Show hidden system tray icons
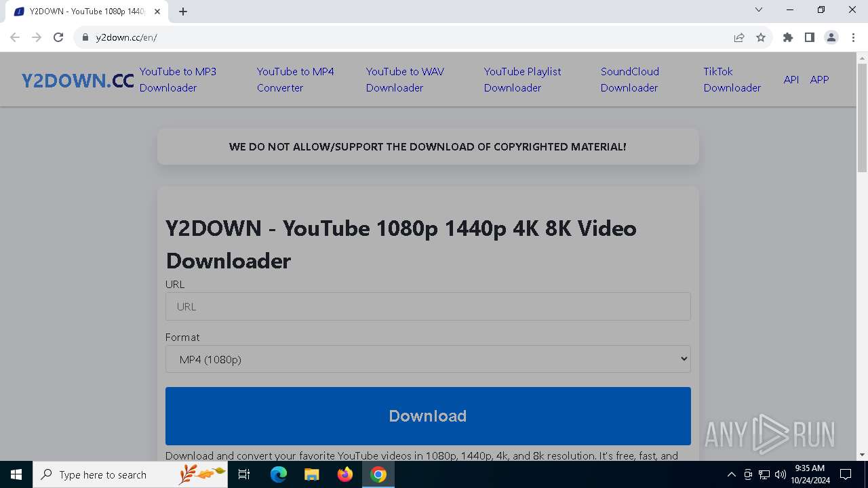Viewport: 868px width, 488px height. coord(732,474)
